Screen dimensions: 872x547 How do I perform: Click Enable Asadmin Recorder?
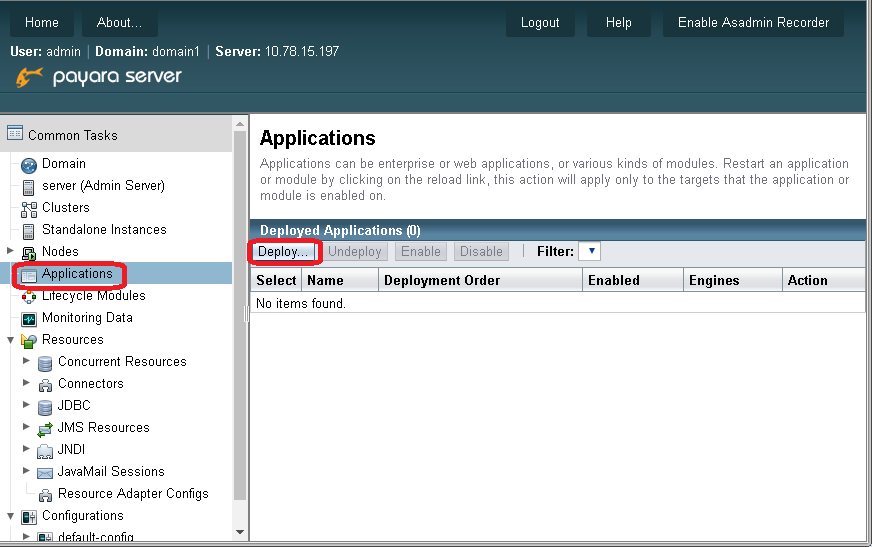click(x=754, y=23)
